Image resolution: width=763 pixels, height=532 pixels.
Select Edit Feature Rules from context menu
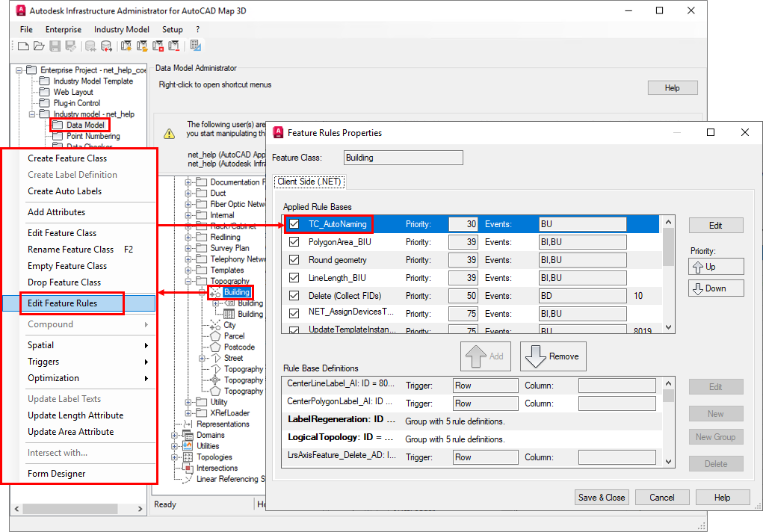click(x=62, y=303)
